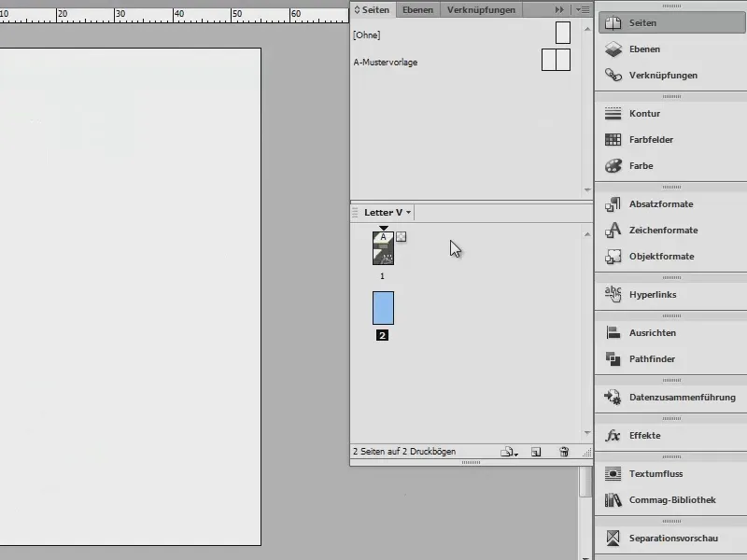Click the delete selected pages trash icon
This screenshot has width=747, height=560.
[x=564, y=452]
